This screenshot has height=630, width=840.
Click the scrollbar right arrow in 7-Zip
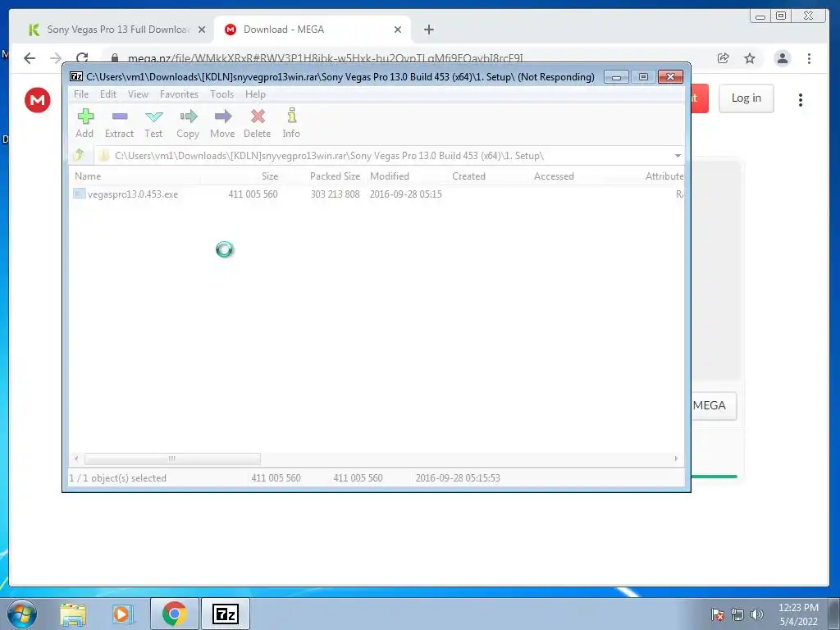676,459
